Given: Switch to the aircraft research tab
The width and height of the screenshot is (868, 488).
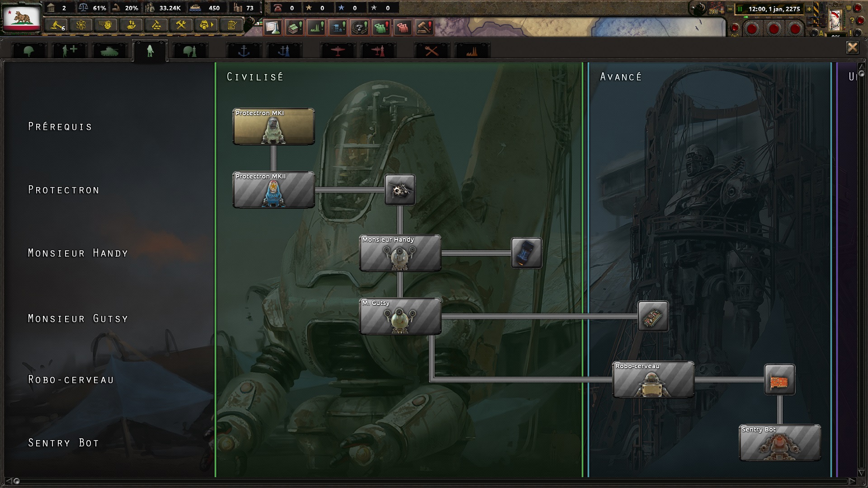Looking at the screenshot, I should coord(338,51).
